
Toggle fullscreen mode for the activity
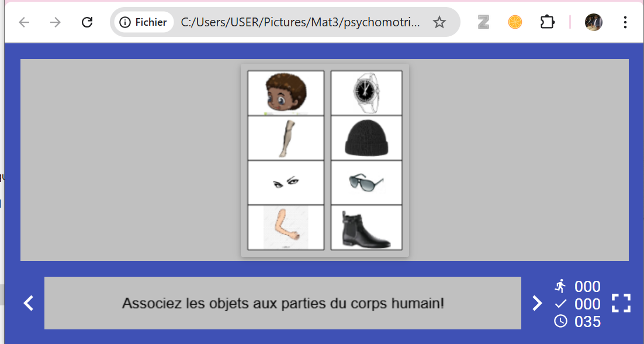[x=621, y=303]
